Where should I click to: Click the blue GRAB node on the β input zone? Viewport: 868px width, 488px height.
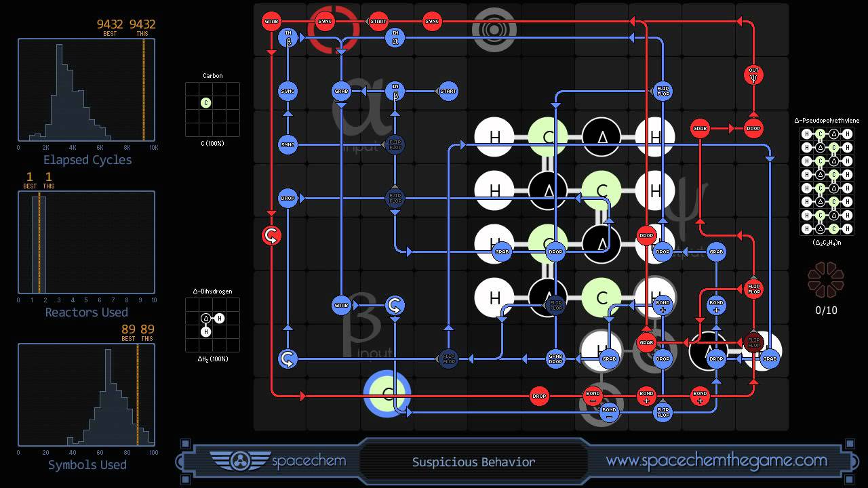click(x=342, y=305)
